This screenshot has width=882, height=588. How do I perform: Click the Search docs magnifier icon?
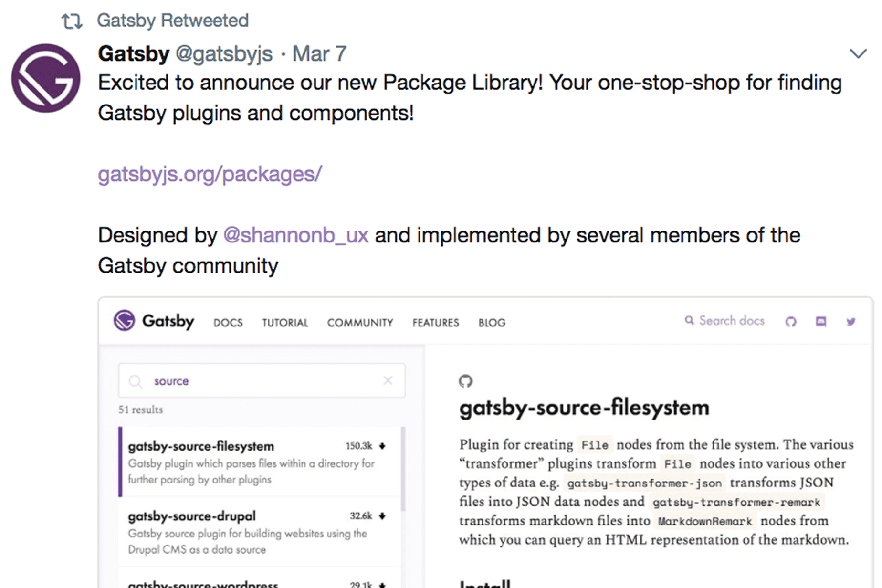click(689, 320)
